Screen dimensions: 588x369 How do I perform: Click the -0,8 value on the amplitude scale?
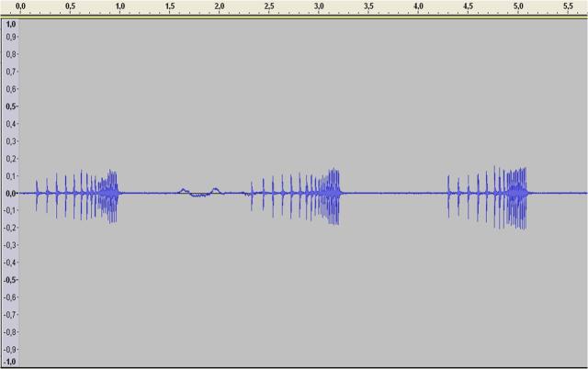[x=10, y=332]
